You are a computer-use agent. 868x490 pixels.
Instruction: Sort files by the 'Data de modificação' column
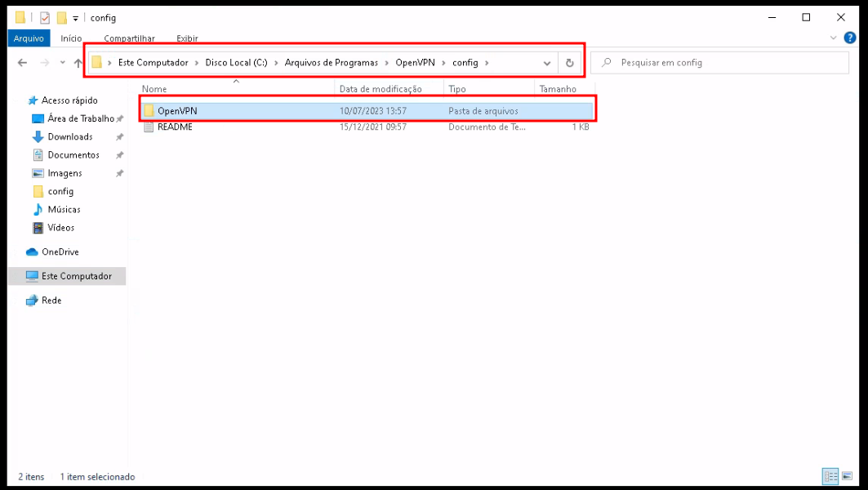(x=381, y=89)
